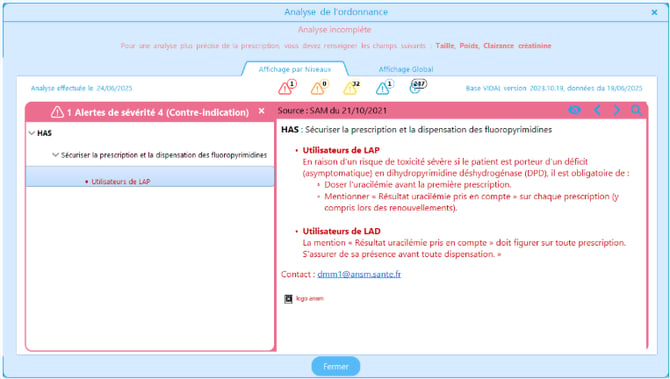
Task: Close the Analyse de l'ordonnance dialog
Action: 654,12
